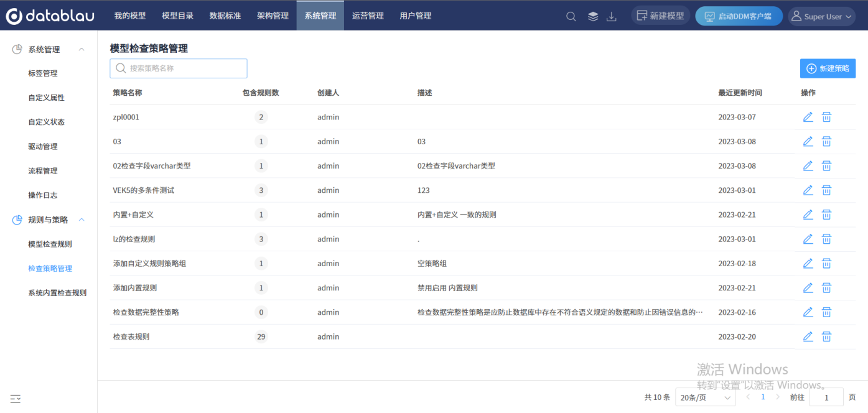Click 启动DDM客户端 button
This screenshot has height=413, width=868.
pyautogui.click(x=739, y=16)
